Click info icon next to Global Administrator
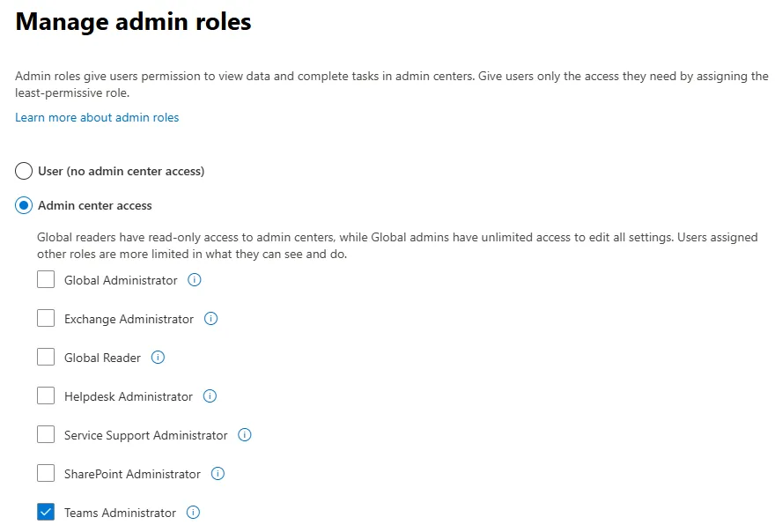Viewport: 775px width, 532px height. 195,280
